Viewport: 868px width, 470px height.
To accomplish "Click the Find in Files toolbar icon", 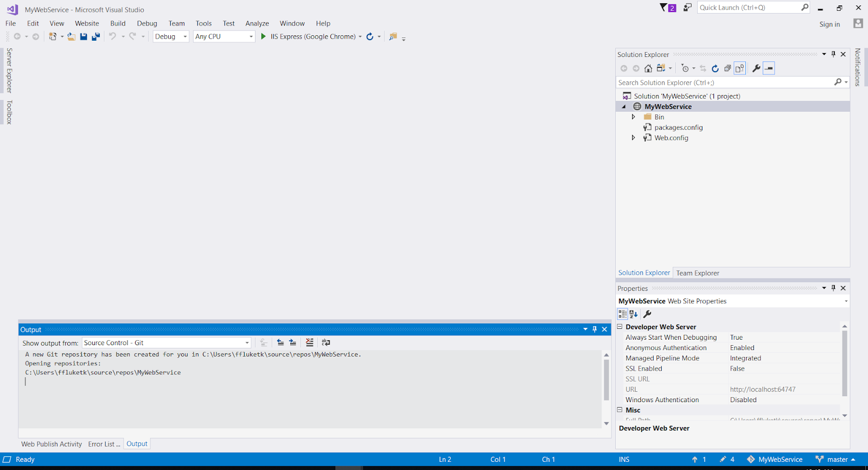I will (x=393, y=36).
